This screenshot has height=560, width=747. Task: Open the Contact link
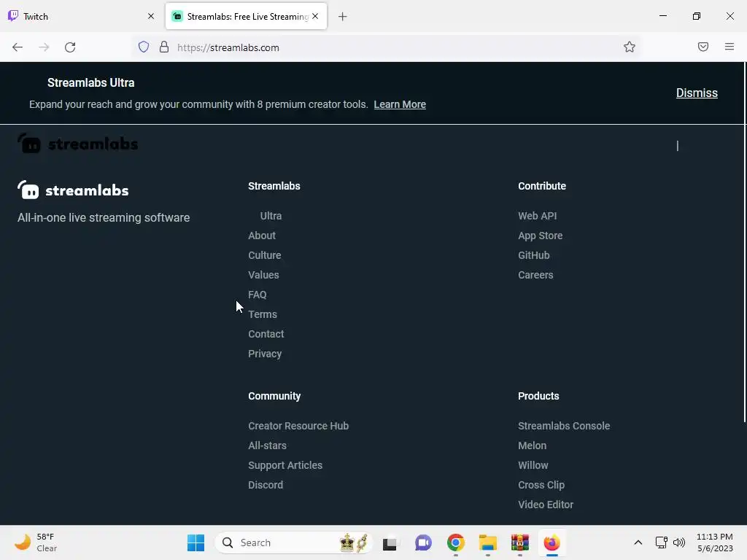pyautogui.click(x=266, y=334)
